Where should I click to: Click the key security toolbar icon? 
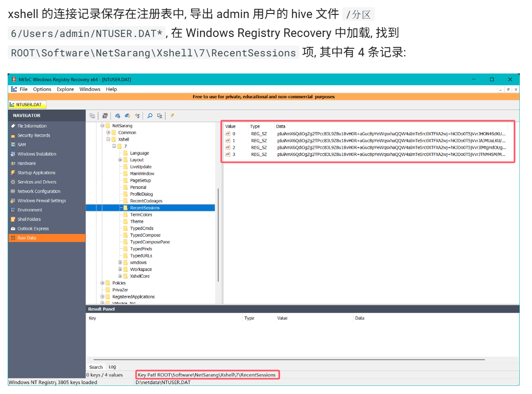pyautogui.click(x=128, y=116)
